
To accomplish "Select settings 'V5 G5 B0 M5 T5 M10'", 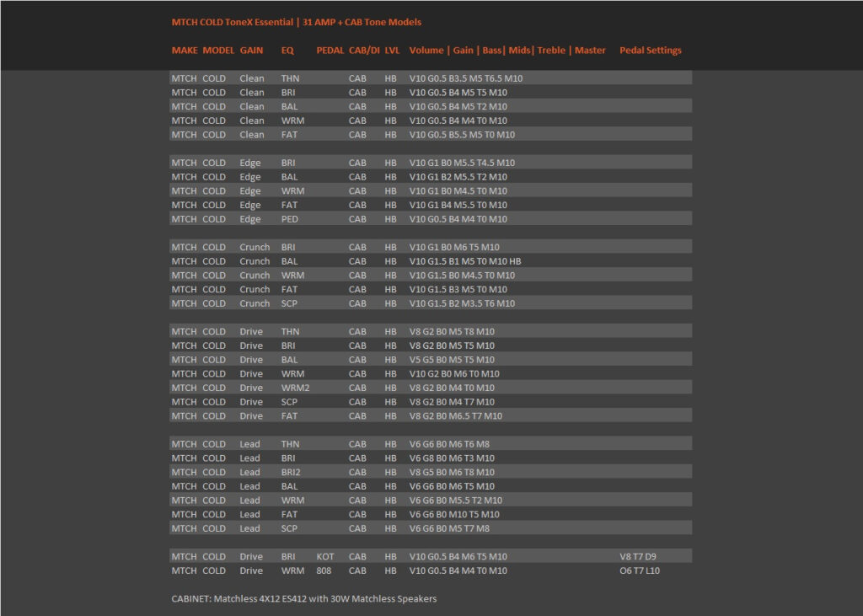I will click(x=452, y=360).
